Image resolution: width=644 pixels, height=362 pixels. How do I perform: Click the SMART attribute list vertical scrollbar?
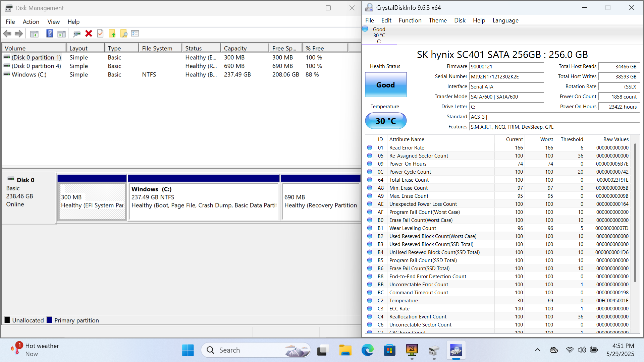point(635,213)
